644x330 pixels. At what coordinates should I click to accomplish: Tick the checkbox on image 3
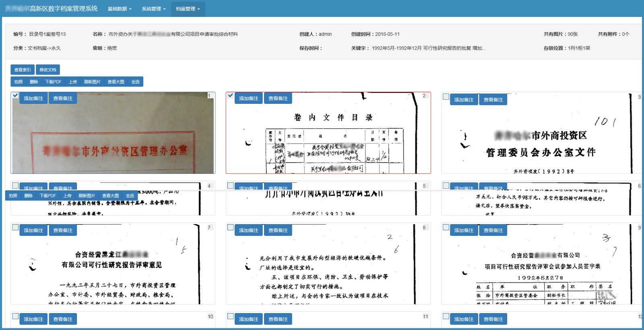446,97
